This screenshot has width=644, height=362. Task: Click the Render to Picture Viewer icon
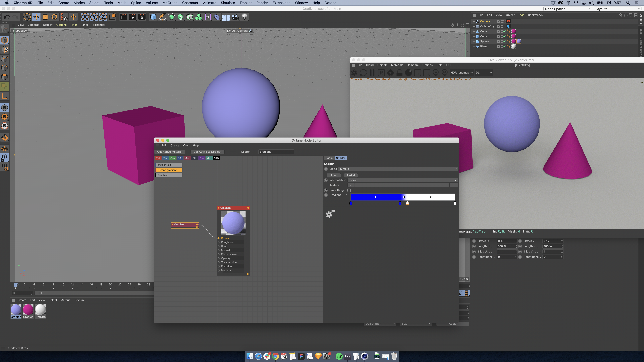coord(133,17)
